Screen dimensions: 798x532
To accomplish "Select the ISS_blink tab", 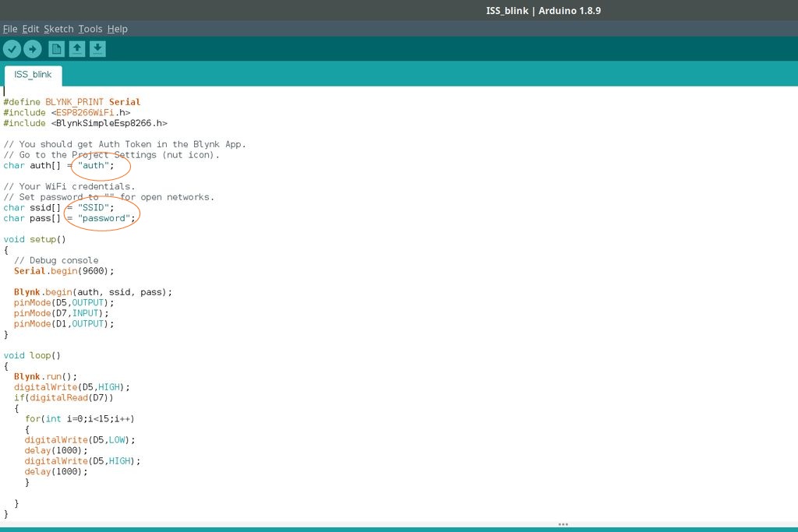I will pos(33,75).
